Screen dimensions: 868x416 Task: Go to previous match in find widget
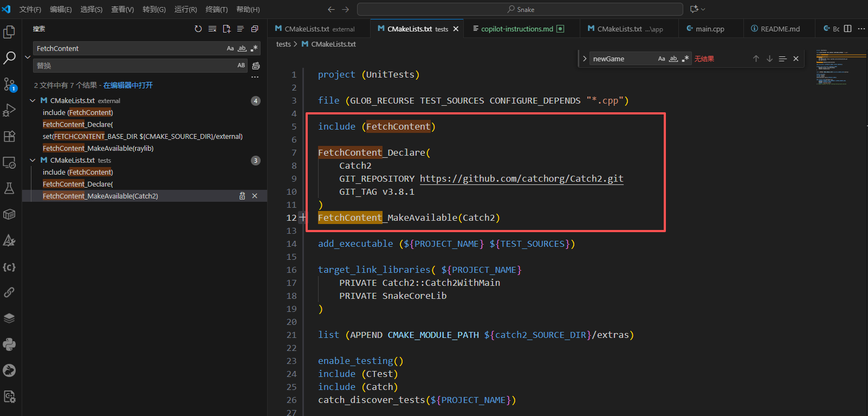click(x=756, y=59)
